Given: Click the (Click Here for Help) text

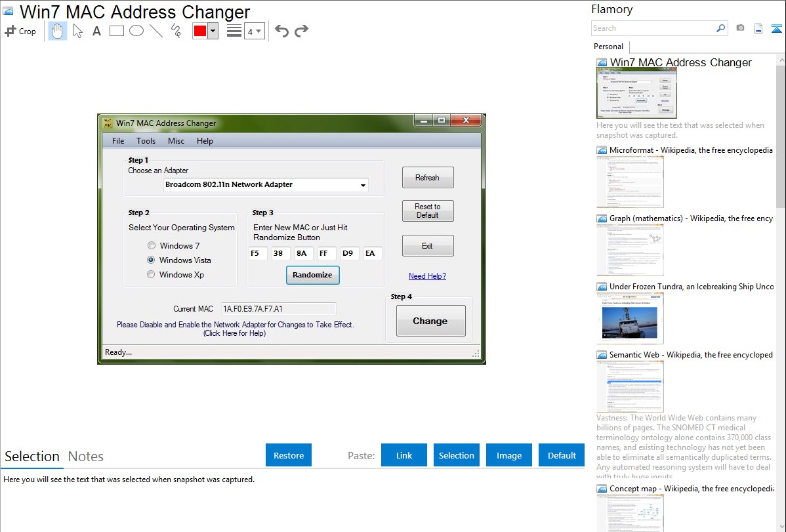Looking at the screenshot, I should pos(235,333).
